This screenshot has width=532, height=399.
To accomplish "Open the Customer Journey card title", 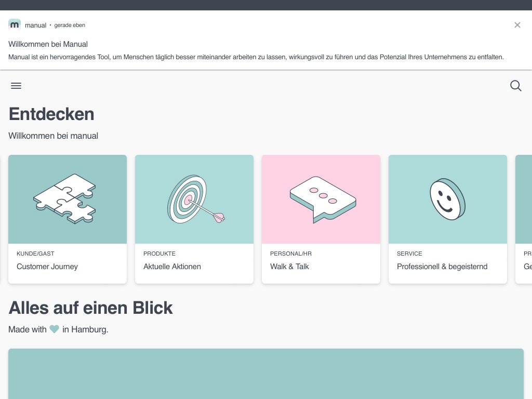I will pyautogui.click(x=47, y=267).
